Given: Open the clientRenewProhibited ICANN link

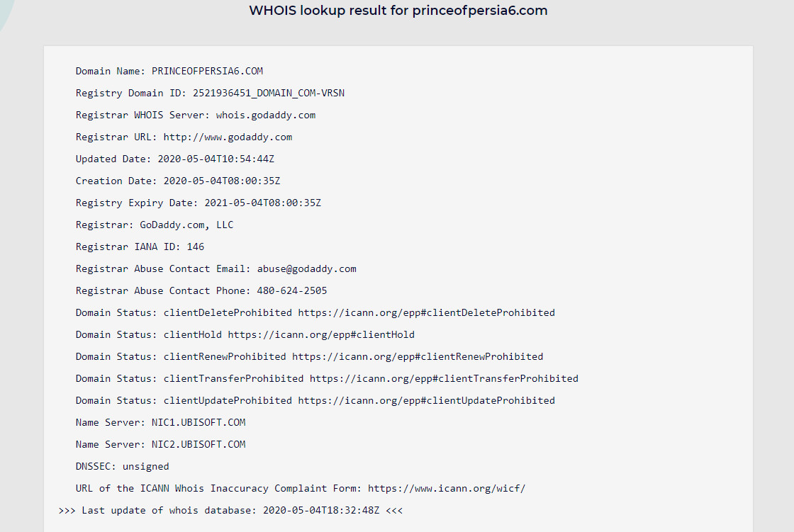Looking at the screenshot, I should point(418,356).
